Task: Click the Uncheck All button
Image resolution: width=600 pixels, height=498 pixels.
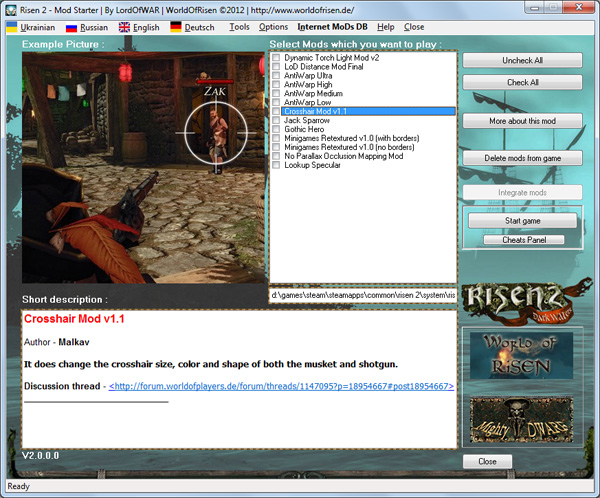Action: pos(522,60)
